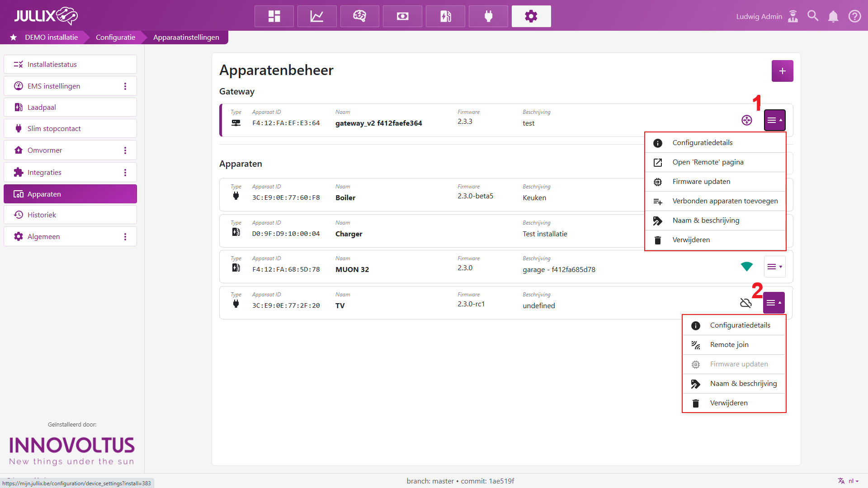The image size is (868, 488).
Task: Click the green wifi signal icon for MUON 32
Action: click(746, 267)
